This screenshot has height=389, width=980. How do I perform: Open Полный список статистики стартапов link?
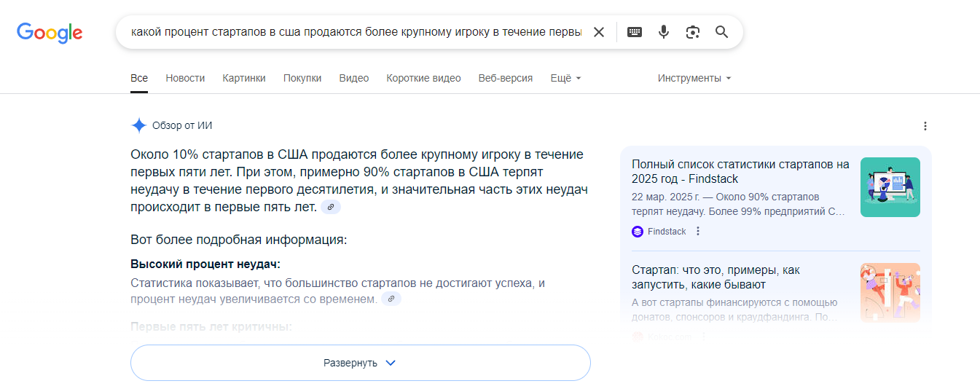pyautogui.click(x=740, y=171)
